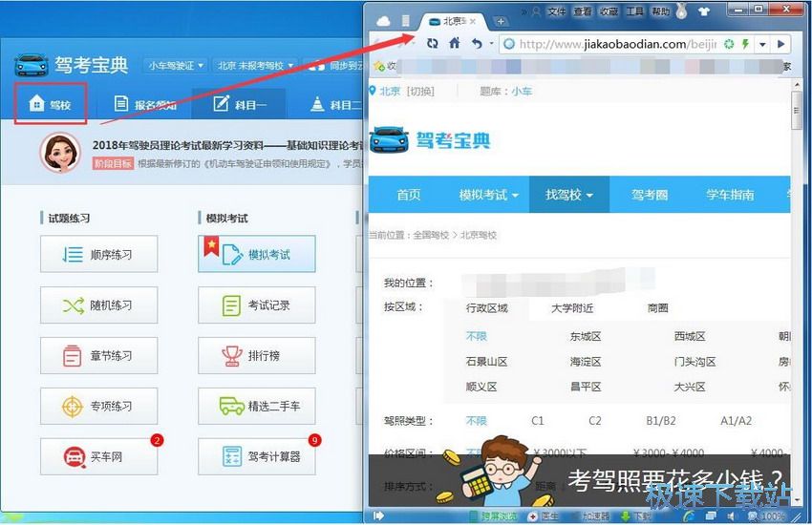Screen dimensions: 812x525
Task: Click the 小车 question bank link
Action: pos(522,91)
